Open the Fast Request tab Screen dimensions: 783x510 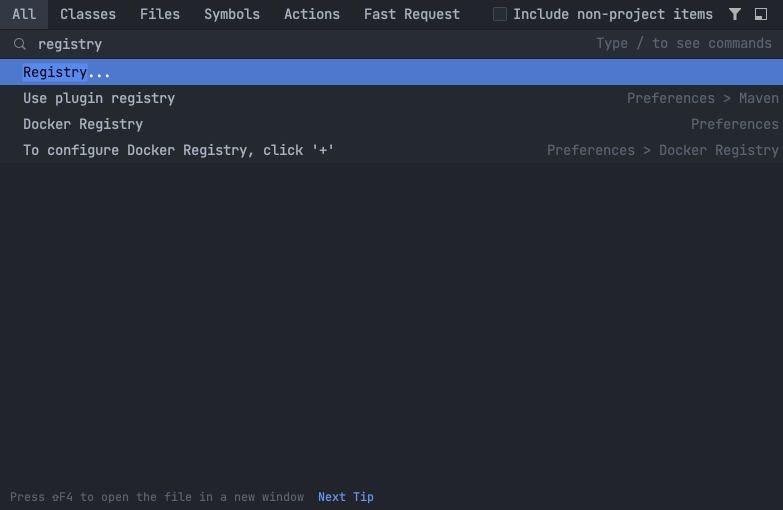click(x=412, y=14)
